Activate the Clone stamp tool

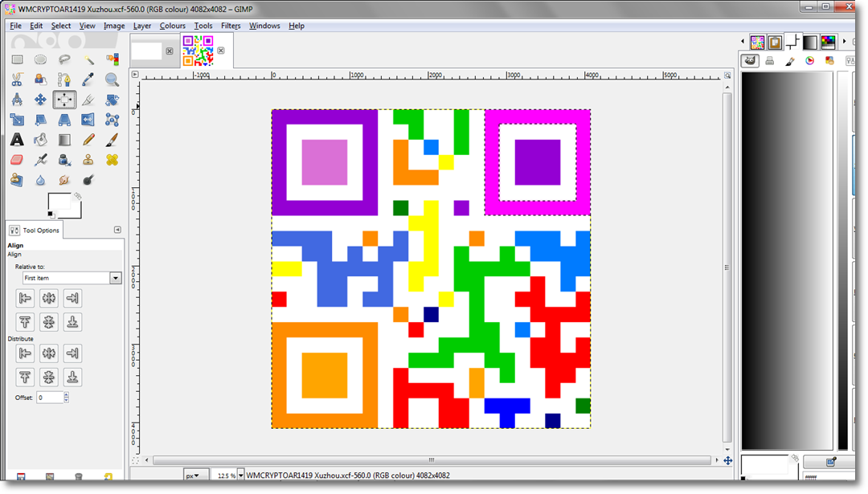88,160
